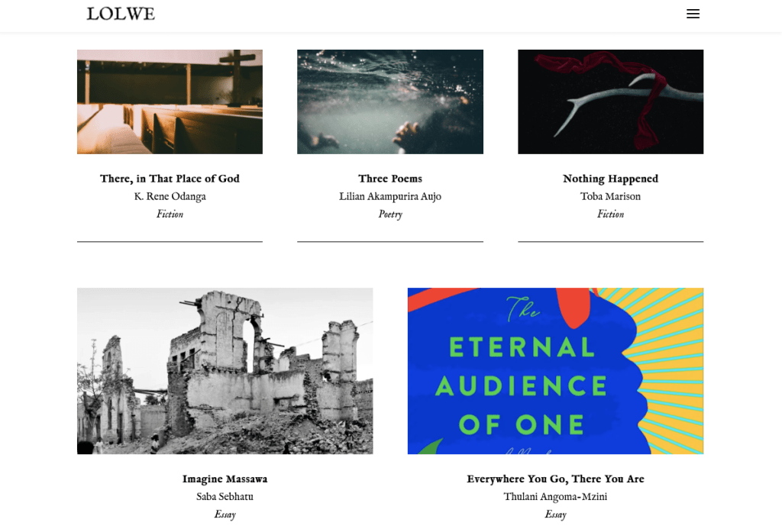
Task: Open the antler with red cloth thumbnail
Action: click(x=610, y=102)
